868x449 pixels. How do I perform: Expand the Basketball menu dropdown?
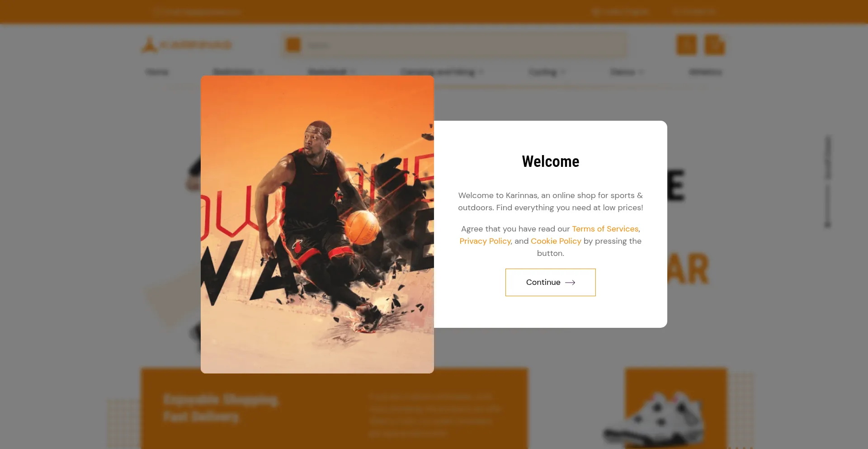[x=331, y=72]
